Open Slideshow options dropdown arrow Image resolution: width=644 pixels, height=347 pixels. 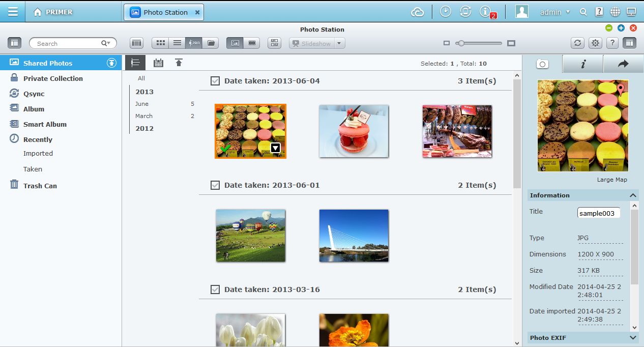(340, 43)
